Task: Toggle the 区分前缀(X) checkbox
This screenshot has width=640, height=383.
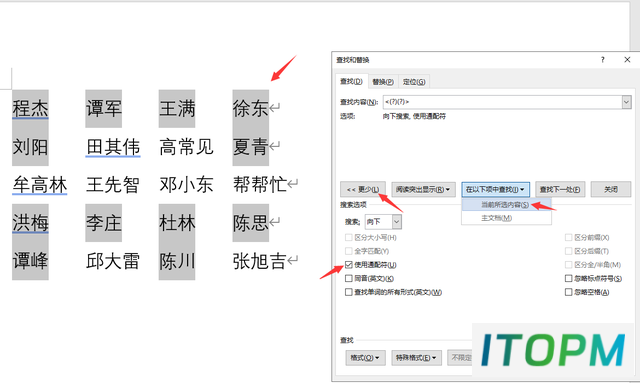Action: [568, 237]
